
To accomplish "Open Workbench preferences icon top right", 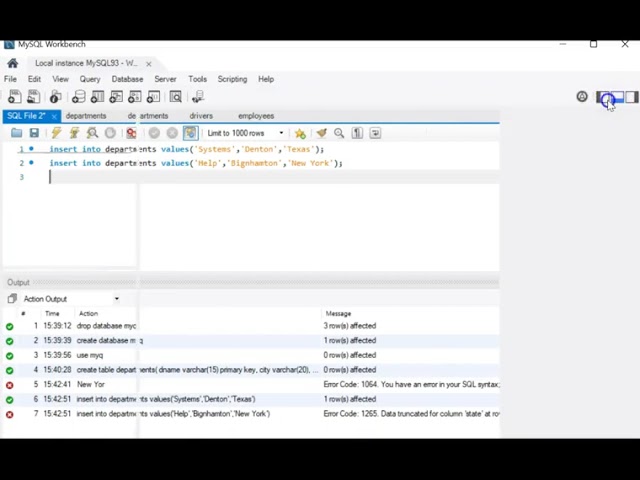I will tap(582, 97).
